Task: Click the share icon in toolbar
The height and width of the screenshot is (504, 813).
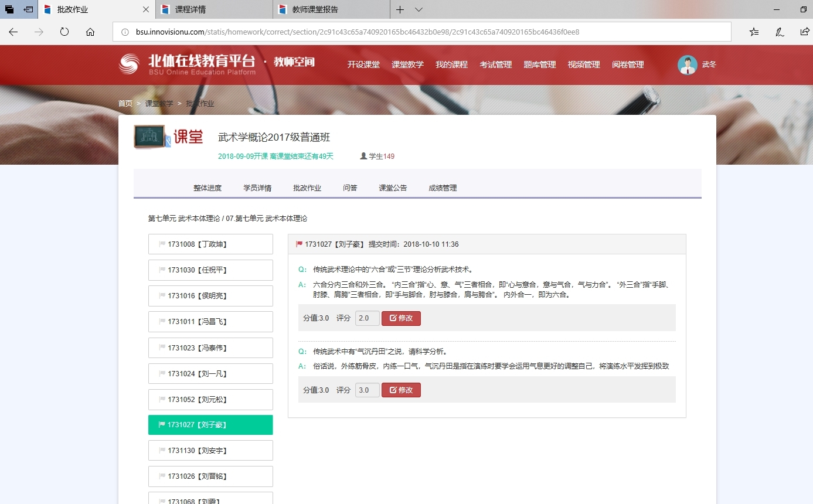Action: 805,32
